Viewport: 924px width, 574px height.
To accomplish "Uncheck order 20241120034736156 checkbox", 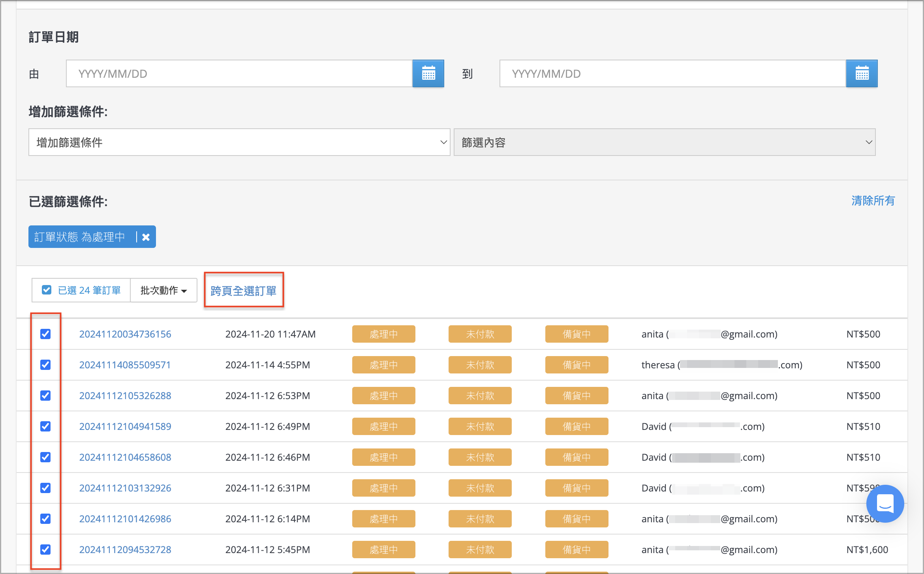I will coord(45,334).
